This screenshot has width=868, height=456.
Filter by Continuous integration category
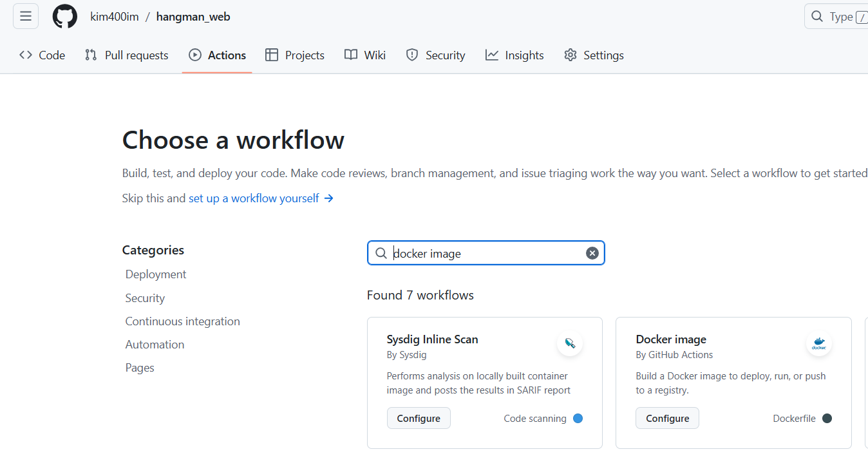182,321
